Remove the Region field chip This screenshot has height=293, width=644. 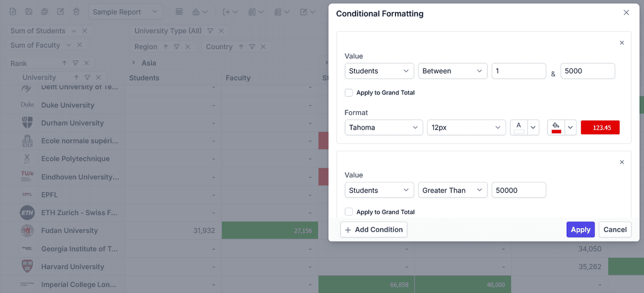point(188,47)
